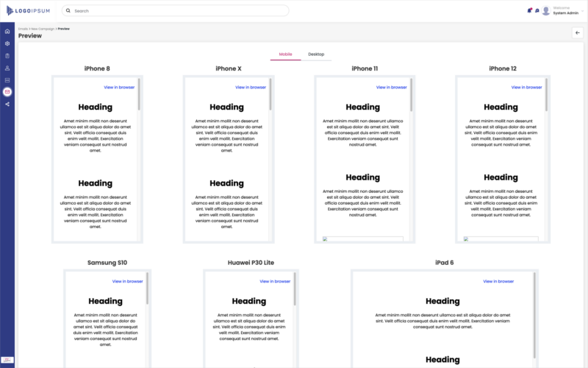This screenshot has width=588, height=368.
Task: Click the back arrow button
Action: click(x=577, y=32)
